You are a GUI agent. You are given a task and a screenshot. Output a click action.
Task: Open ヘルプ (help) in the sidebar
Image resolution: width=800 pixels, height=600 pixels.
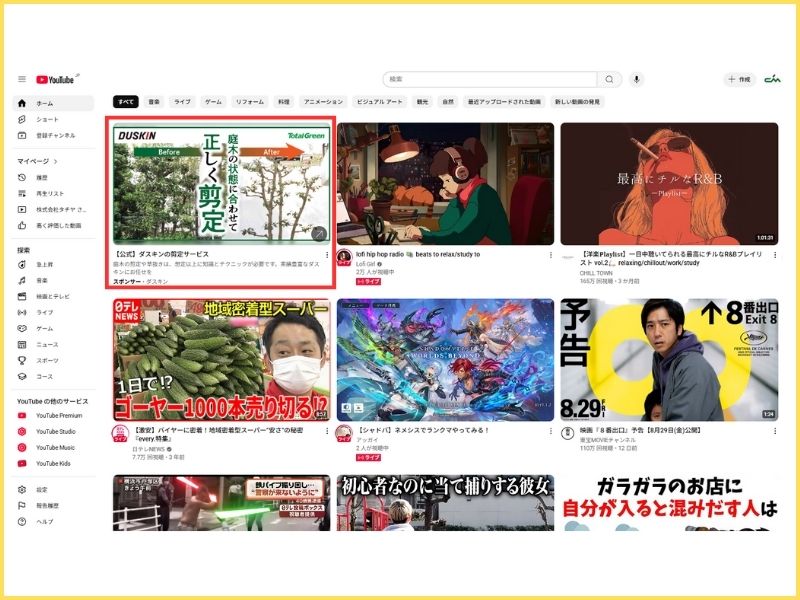pyautogui.click(x=53, y=521)
